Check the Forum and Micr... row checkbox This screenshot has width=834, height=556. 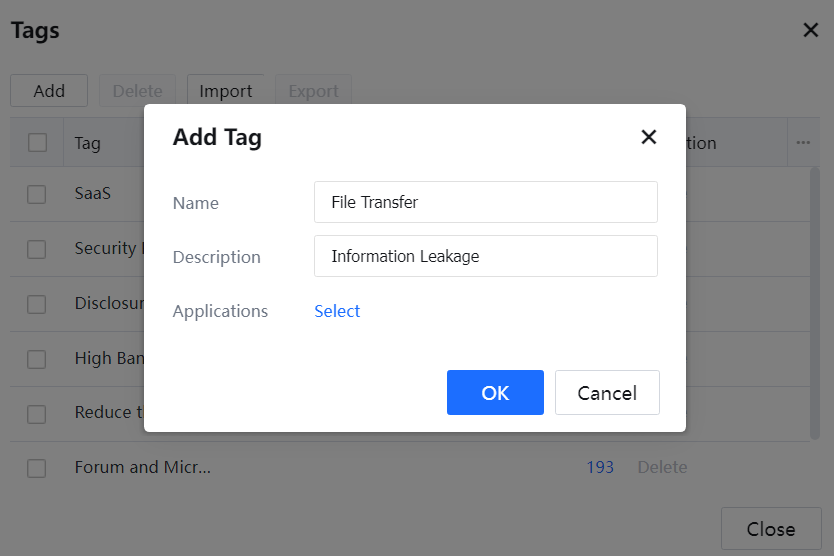tap(37, 467)
